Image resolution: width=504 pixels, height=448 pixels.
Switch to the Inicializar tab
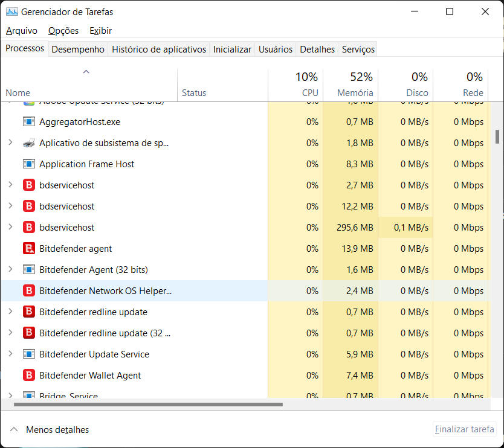[x=232, y=50]
